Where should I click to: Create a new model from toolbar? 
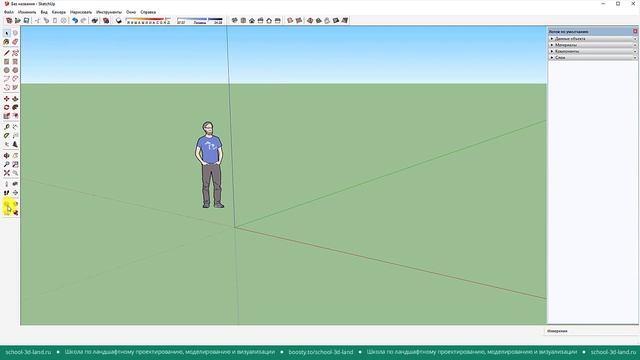[x=9, y=20]
